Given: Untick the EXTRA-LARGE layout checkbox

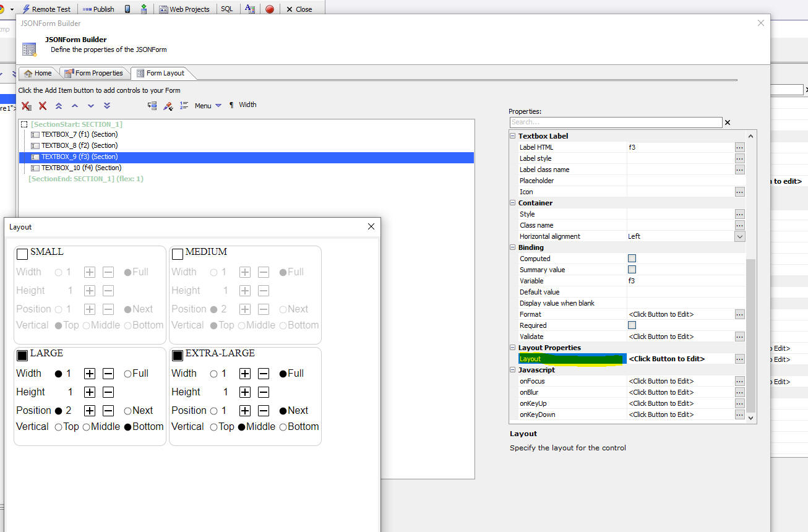Looking at the screenshot, I should [x=178, y=355].
